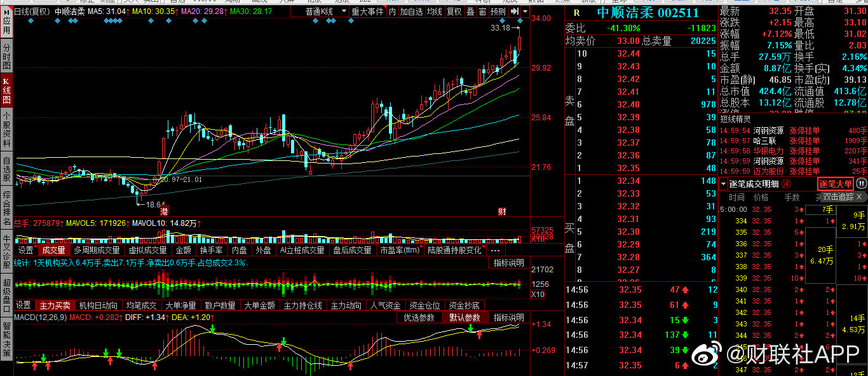Open 牛叉诊股 in the sidebar
The image size is (868, 376).
(6, 251)
